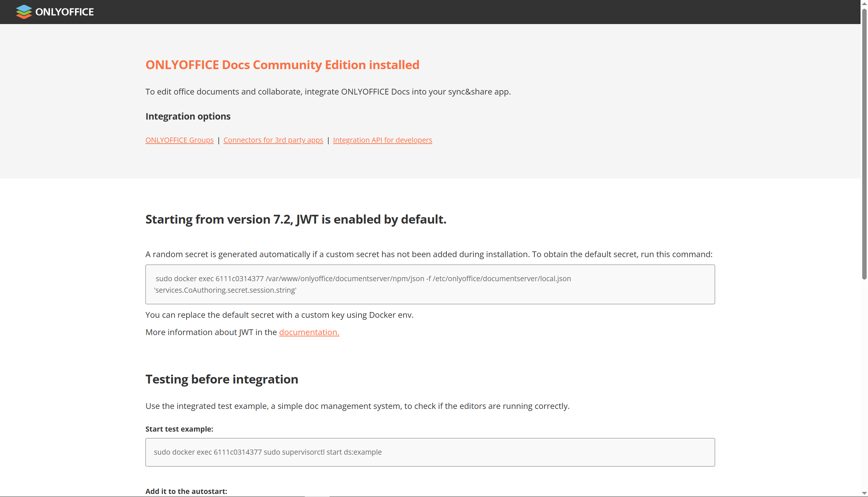
Task: Open the ONLYOFFICE Groups link
Action: point(179,140)
